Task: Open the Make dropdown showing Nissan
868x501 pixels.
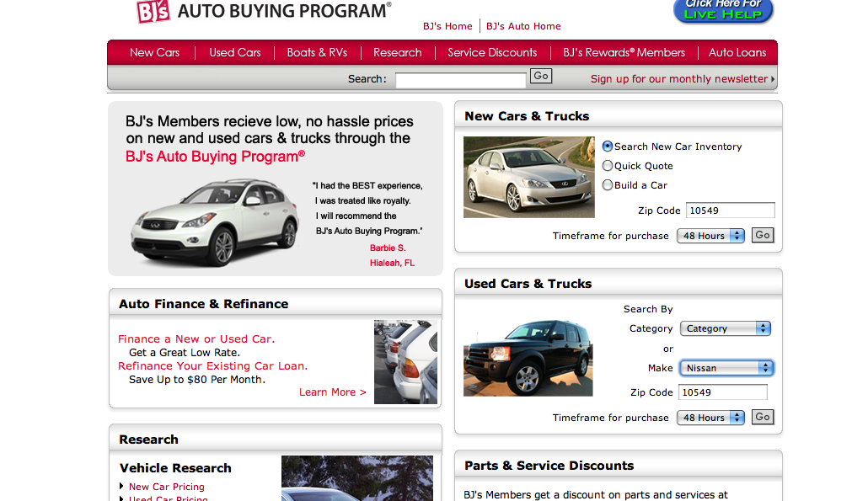Action: (x=726, y=368)
